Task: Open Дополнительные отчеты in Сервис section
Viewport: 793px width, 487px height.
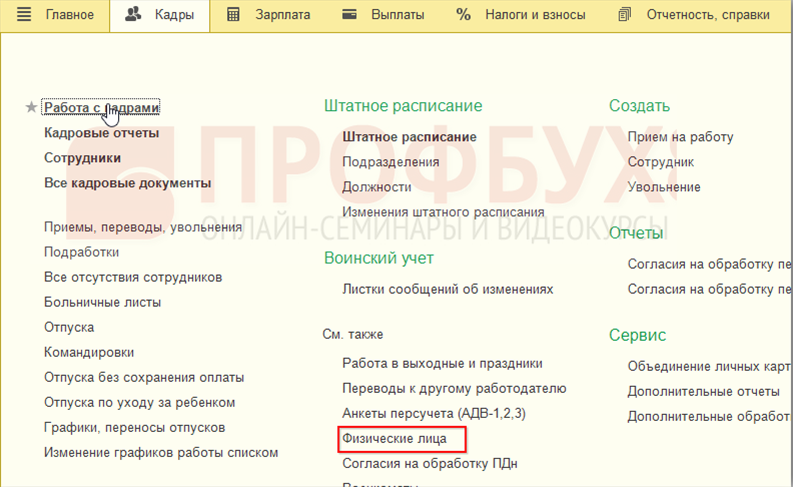Action: (x=703, y=391)
